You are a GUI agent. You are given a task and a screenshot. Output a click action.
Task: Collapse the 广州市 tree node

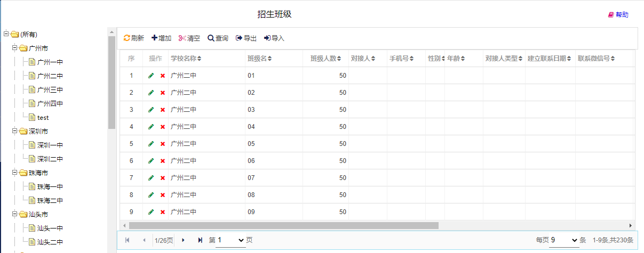coord(14,48)
